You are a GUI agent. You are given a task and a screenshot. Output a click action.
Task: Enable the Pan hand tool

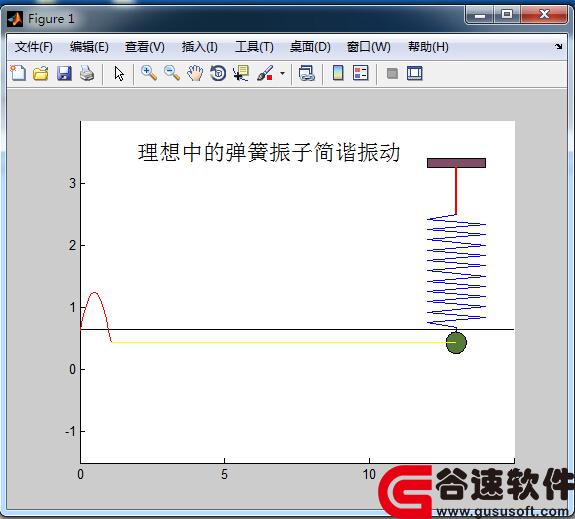(x=195, y=73)
